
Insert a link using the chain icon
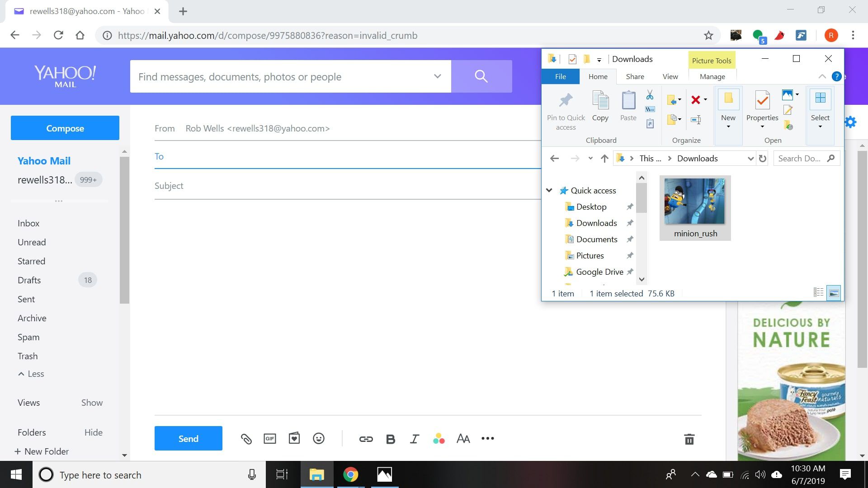tap(366, 439)
